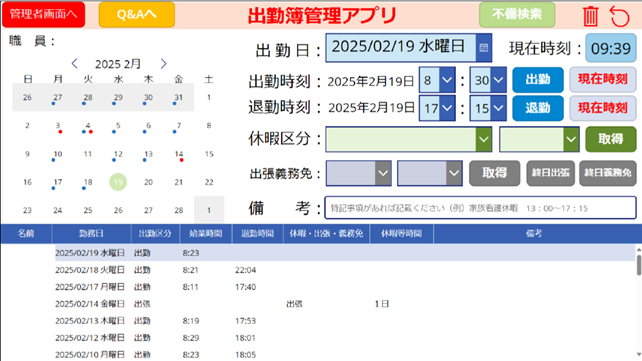Click the 終日出張 button
642x361 pixels.
(551, 173)
